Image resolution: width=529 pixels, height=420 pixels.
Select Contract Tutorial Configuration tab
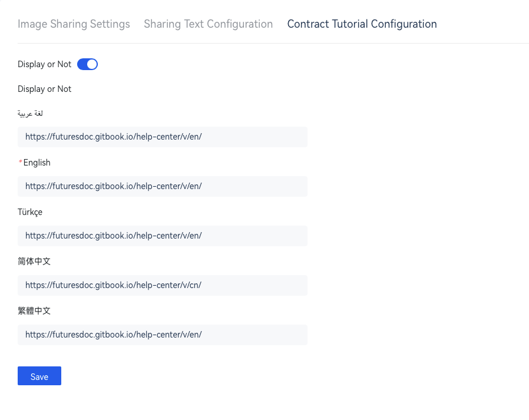point(362,24)
